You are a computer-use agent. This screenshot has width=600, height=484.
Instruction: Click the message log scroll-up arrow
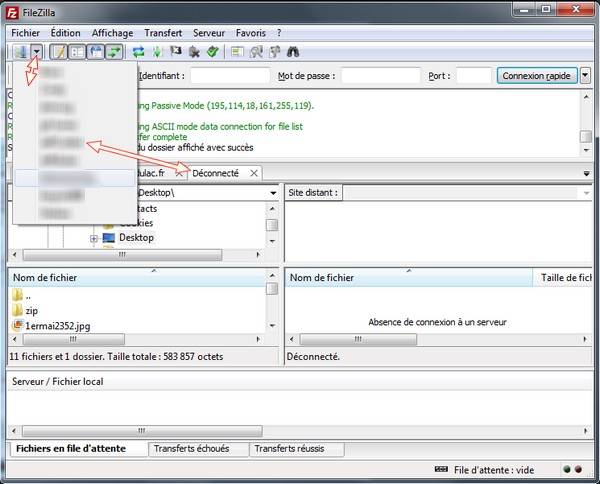[586, 97]
